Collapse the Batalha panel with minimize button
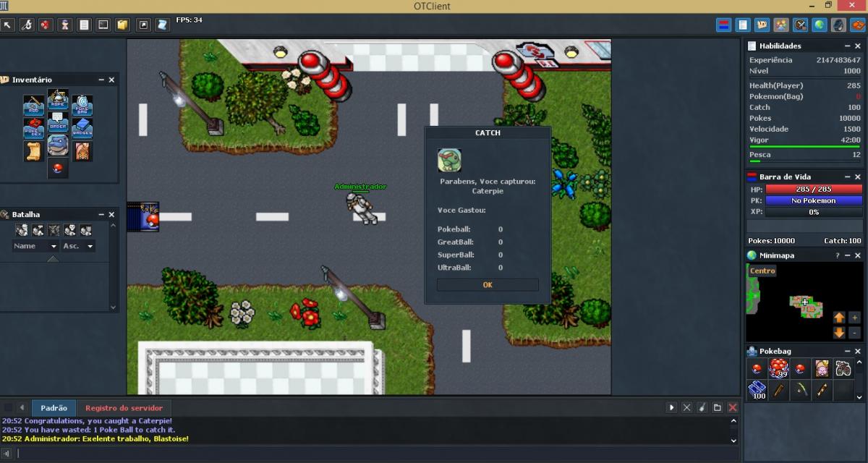Viewport: 868px width, 463px height. [x=101, y=215]
